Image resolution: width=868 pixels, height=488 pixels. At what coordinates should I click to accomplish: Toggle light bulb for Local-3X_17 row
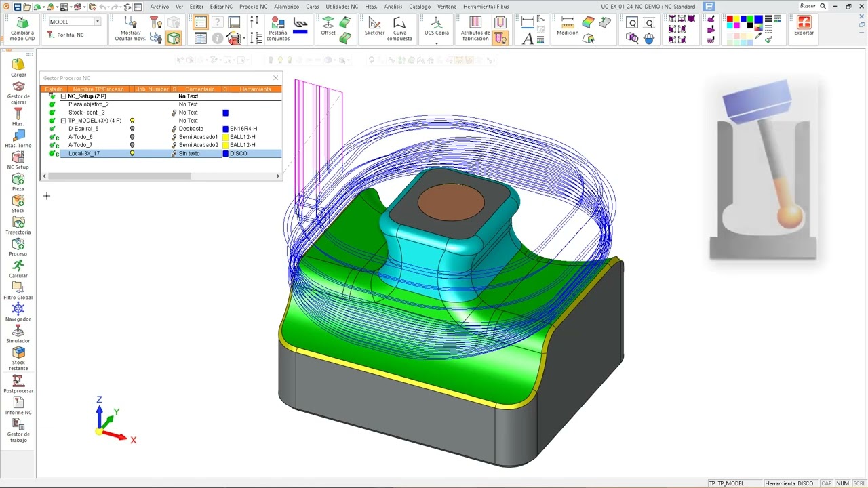click(x=132, y=153)
